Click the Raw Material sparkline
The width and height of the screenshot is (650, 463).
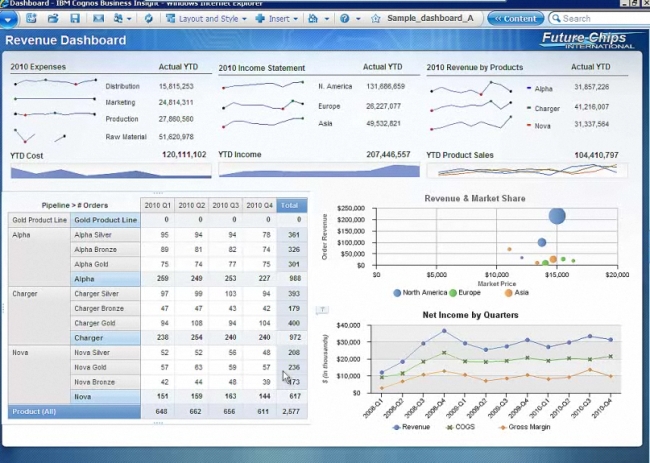(40, 136)
